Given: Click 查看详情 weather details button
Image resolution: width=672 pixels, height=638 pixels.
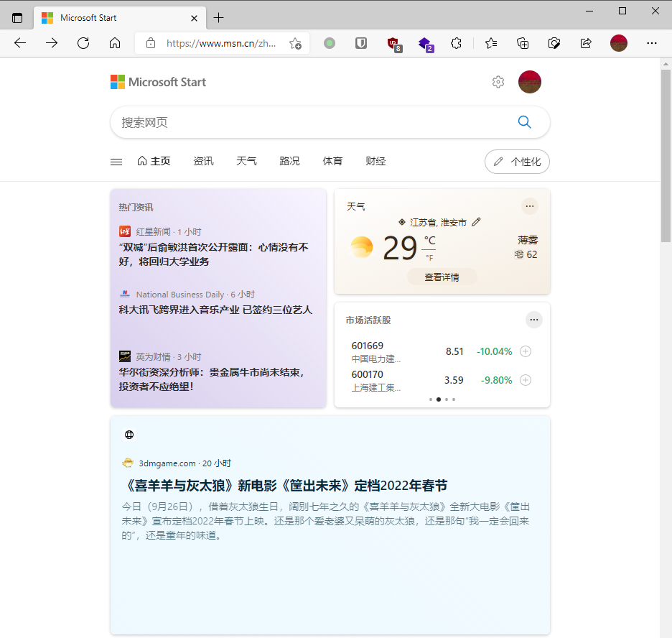Looking at the screenshot, I should coord(442,277).
